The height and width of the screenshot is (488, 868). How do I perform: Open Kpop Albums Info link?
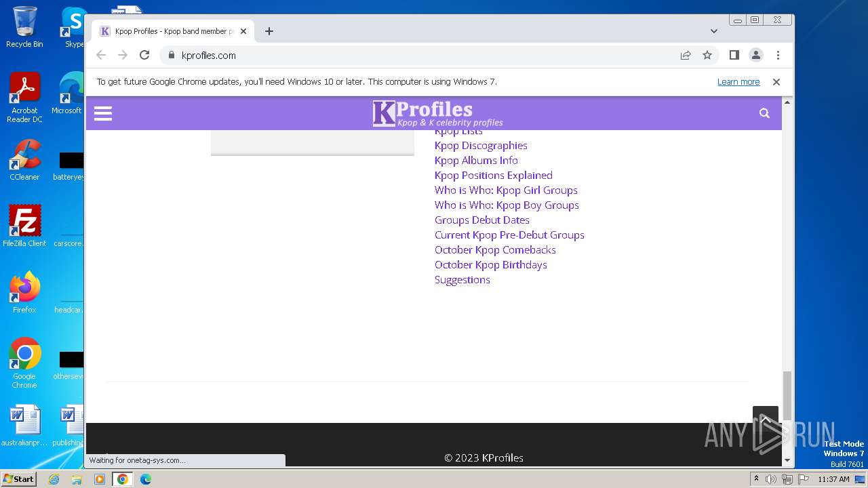476,160
